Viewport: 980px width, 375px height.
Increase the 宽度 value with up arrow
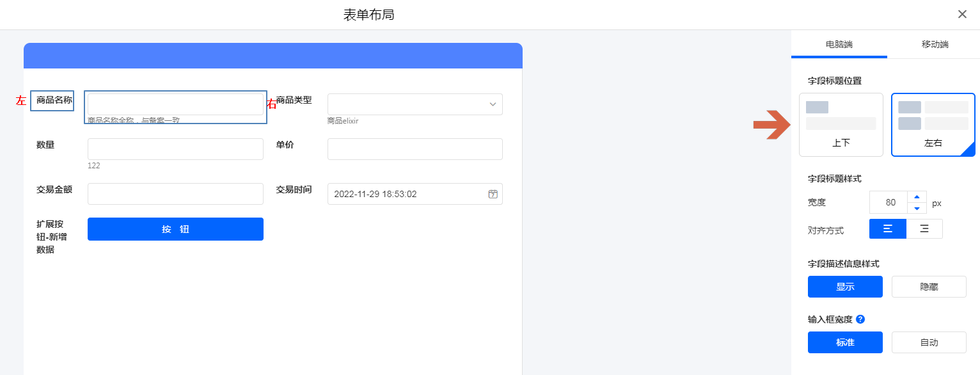point(917,197)
